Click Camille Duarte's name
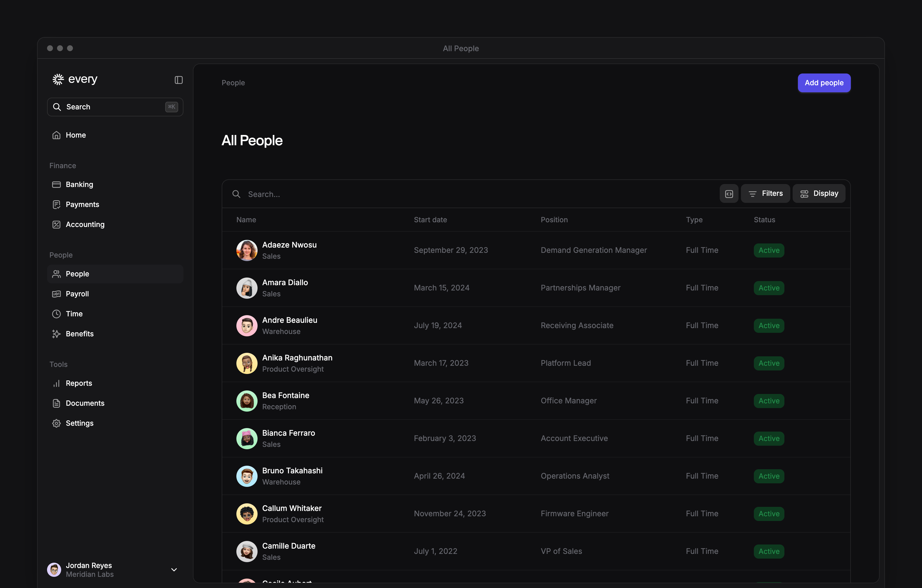922x588 pixels. (x=289, y=546)
